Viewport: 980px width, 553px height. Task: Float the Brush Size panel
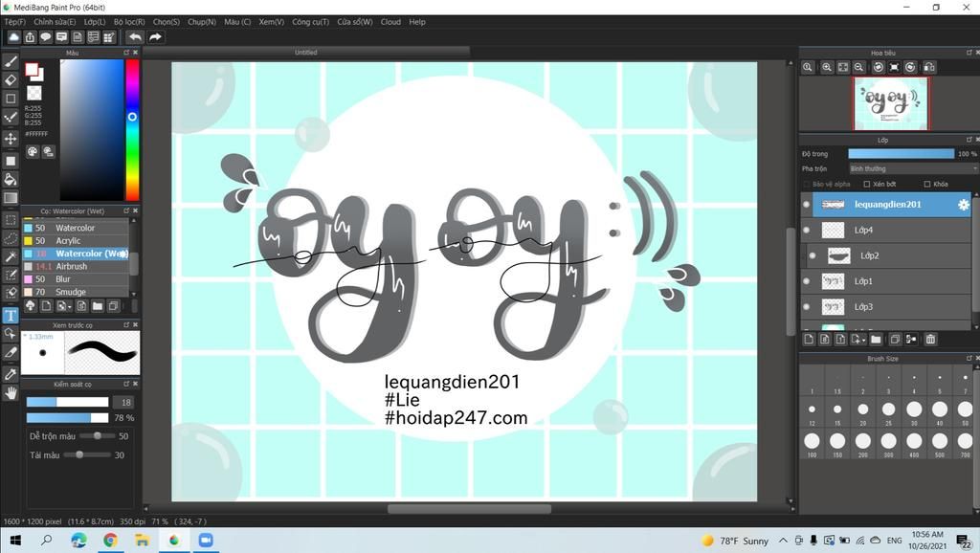pos(969,358)
